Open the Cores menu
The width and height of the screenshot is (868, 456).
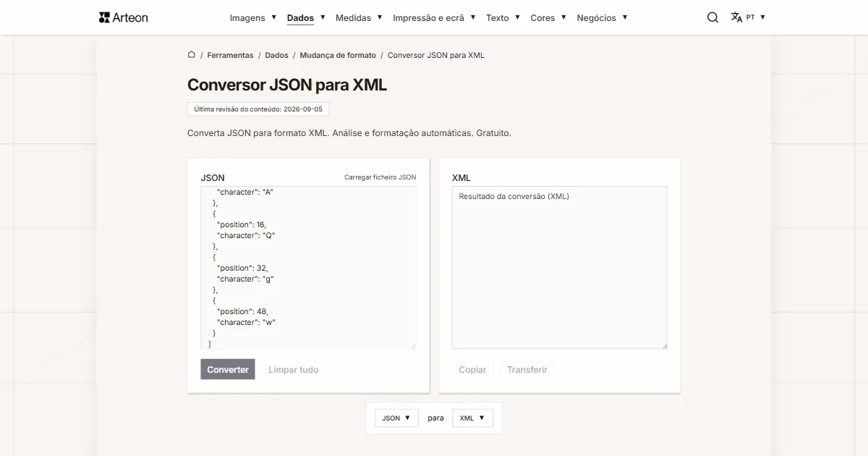548,17
